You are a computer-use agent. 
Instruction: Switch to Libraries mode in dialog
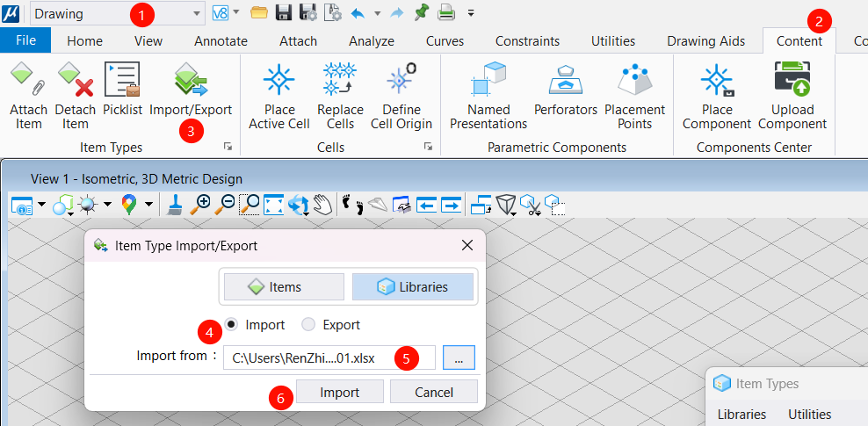point(413,286)
